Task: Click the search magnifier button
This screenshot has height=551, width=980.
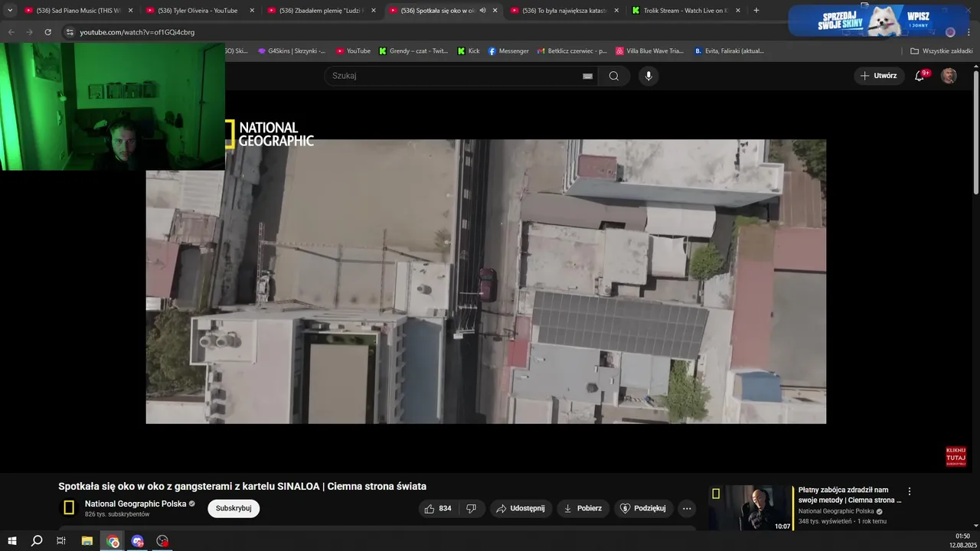Action: tap(613, 76)
